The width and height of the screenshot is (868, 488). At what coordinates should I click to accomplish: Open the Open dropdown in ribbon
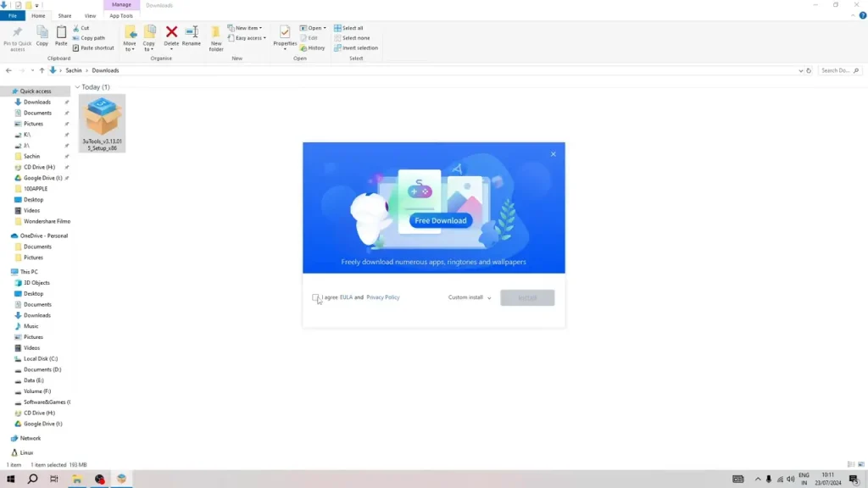click(313, 28)
